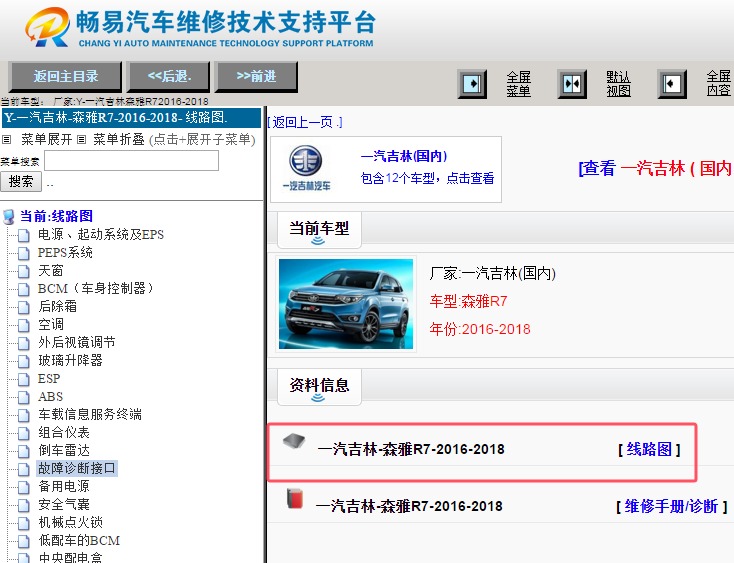The image size is (734, 563).
Task: Click document icon beside 后除霜
Action: pos(23,307)
